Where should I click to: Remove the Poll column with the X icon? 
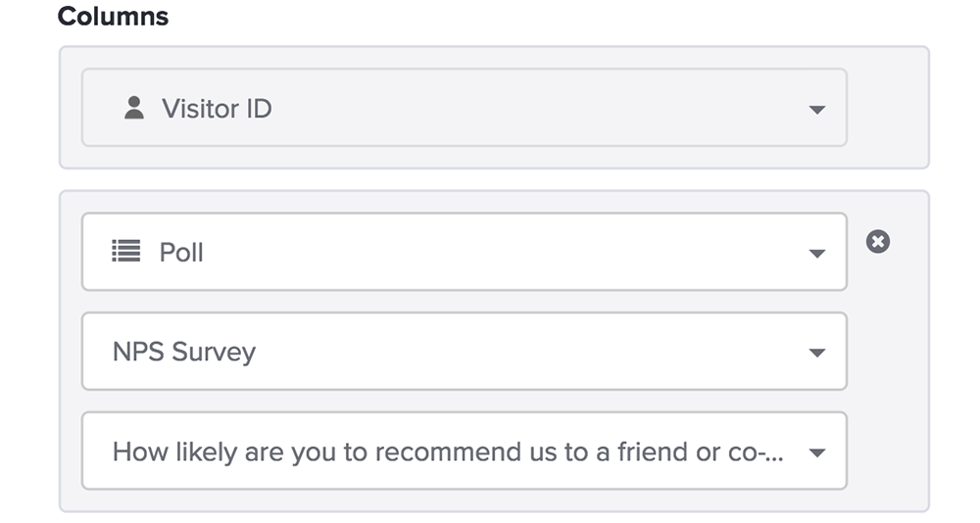tap(878, 241)
